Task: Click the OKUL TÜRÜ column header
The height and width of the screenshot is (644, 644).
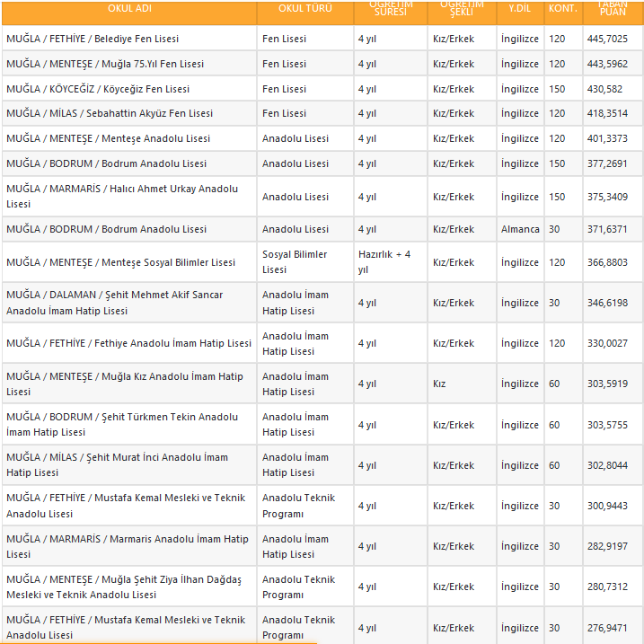Action: coord(304,8)
